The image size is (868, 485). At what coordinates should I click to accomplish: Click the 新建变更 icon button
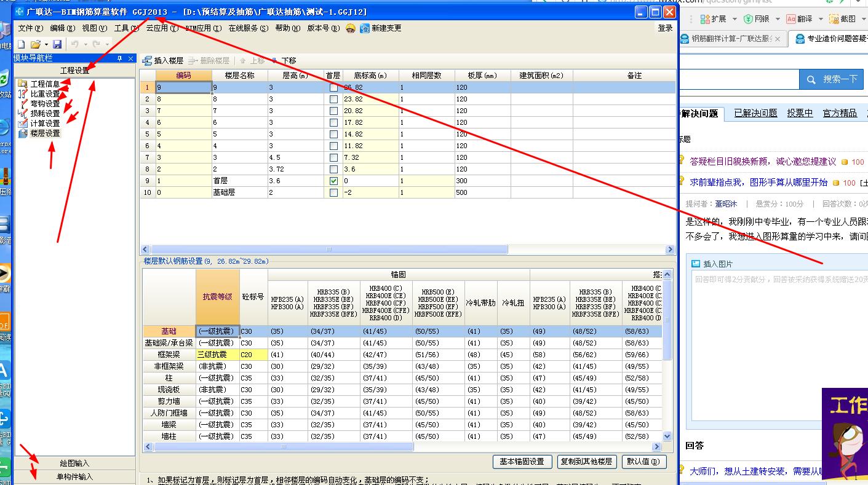381,28
